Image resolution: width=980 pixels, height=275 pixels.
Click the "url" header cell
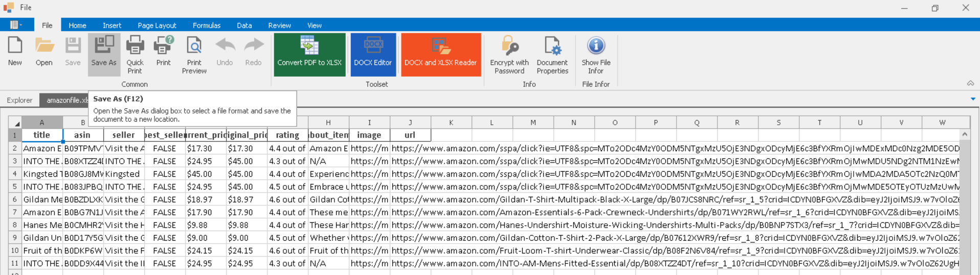(410, 135)
